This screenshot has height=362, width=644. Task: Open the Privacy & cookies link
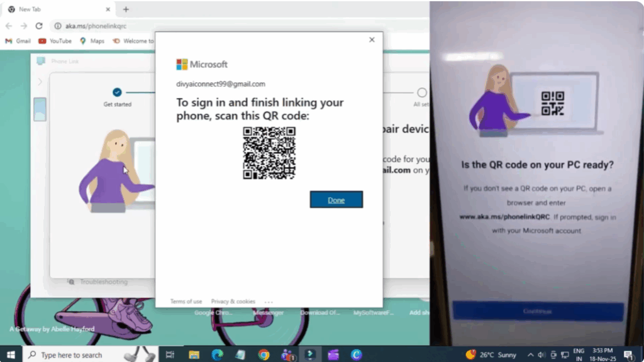tap(232, 301)
